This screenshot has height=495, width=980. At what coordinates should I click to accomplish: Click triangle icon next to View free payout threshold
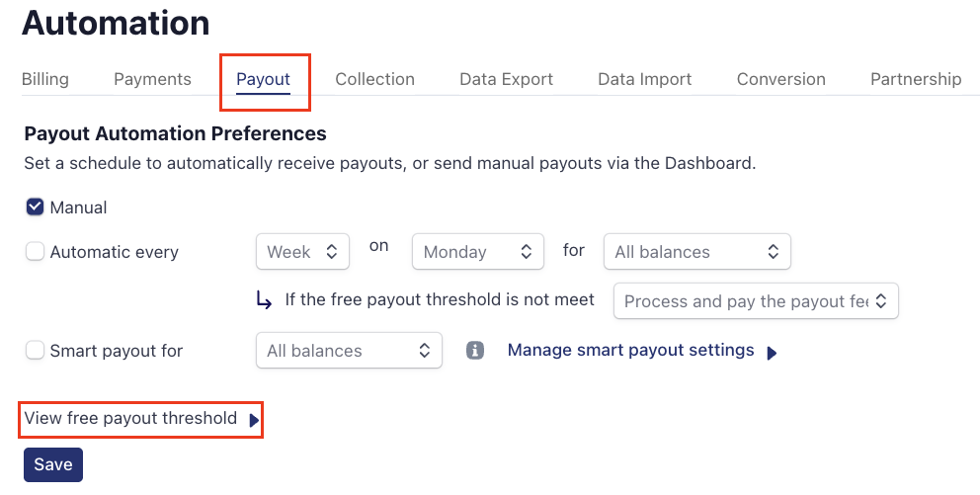tap(254, 420)
